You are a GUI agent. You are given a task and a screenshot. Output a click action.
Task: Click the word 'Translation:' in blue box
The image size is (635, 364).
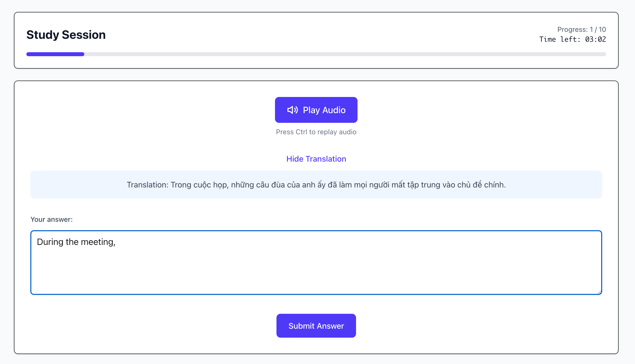[x=147, y=185]
